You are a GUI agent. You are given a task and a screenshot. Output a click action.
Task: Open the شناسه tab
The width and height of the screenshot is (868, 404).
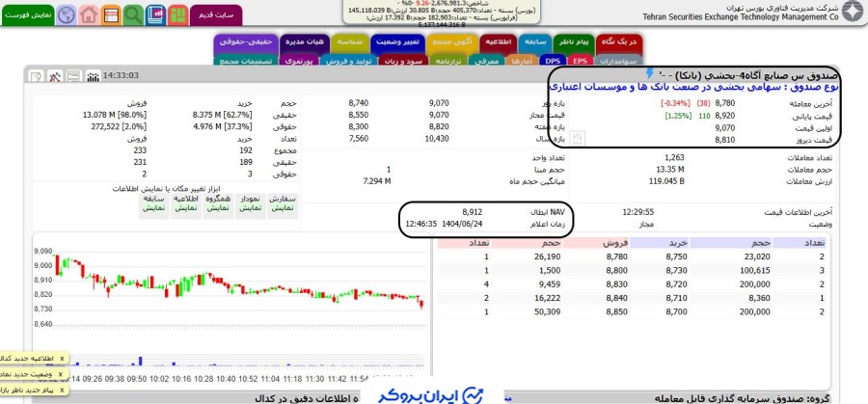pyautogui.click(x=350, y=42)
